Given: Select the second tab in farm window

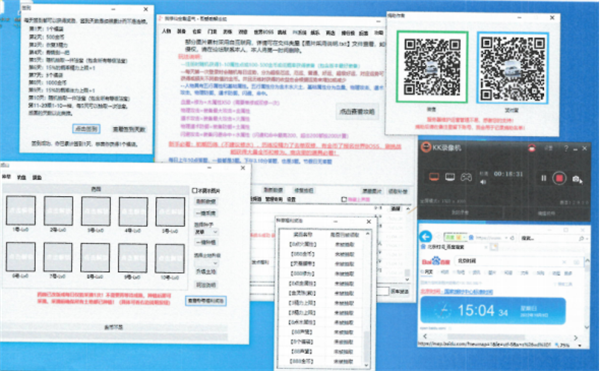Looking at the screenshot, I should pos(21,177).
